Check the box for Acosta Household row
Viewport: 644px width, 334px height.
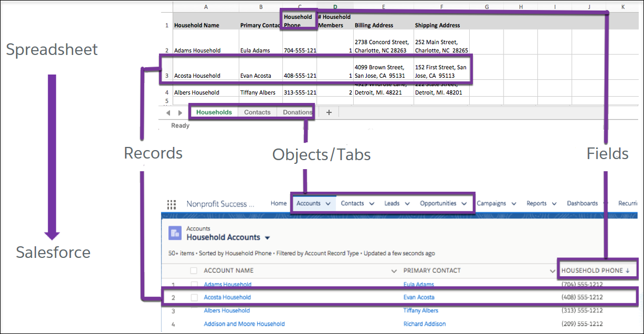(x=194, y=298)
